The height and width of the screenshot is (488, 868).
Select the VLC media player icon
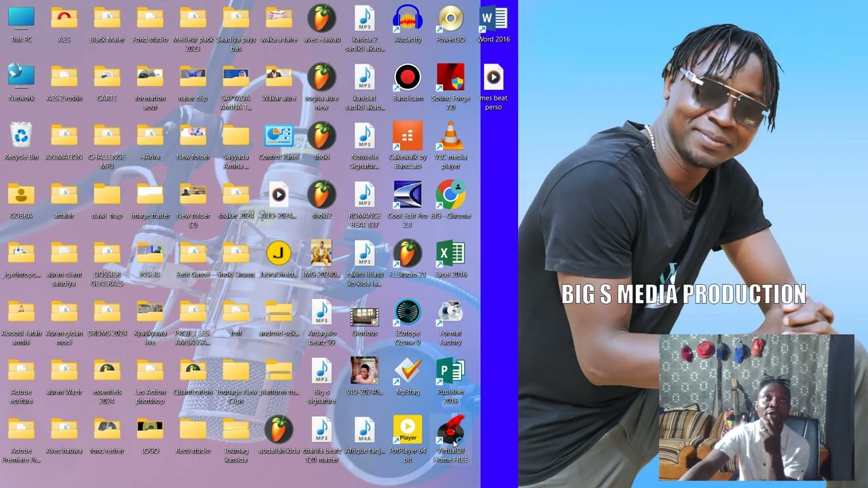451,136
